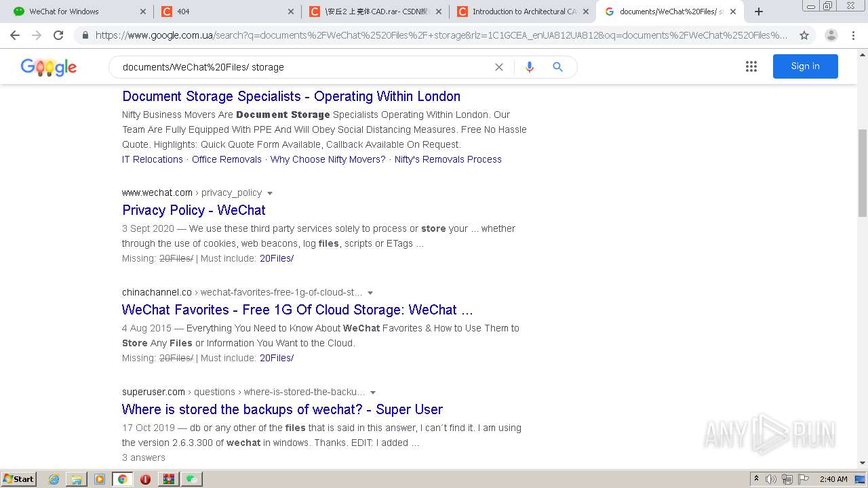868x488 pixels.
Task: Close the WeChat for Windows tab
Action: pos(143,12)
